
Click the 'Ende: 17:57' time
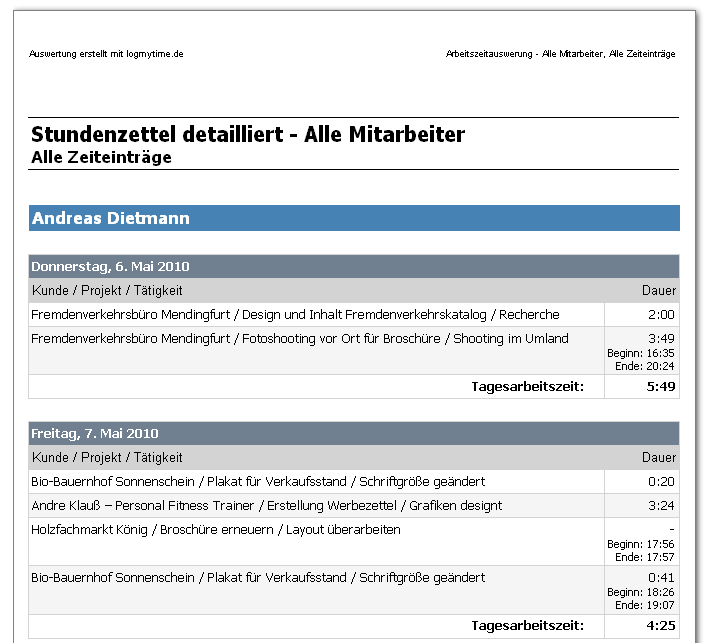(645, 557)
